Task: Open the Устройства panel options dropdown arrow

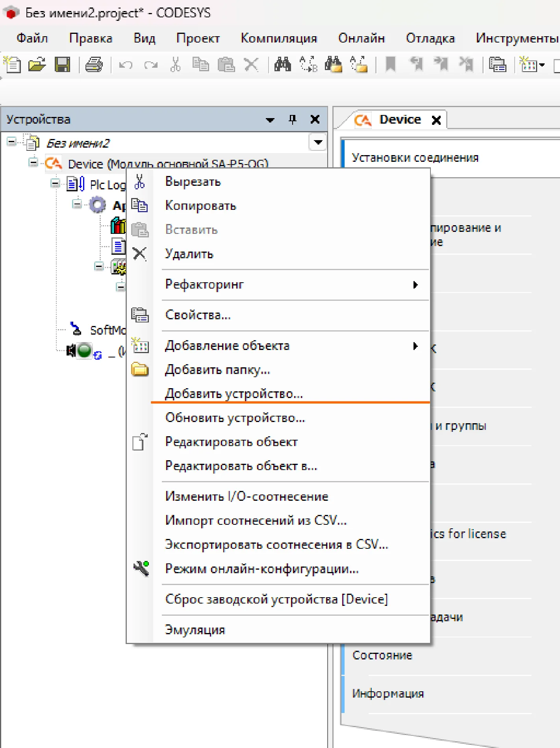Action: tap(270, 120)
